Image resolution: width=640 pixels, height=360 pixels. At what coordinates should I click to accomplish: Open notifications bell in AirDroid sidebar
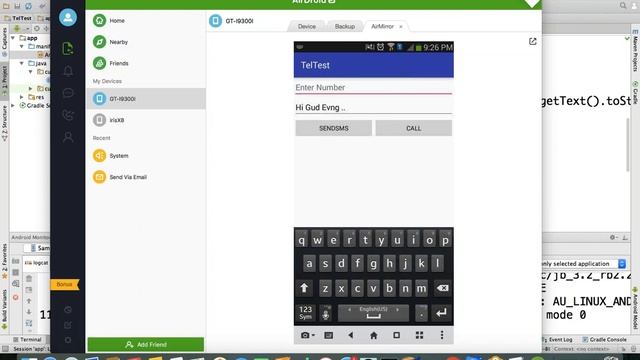click(68, 71)
